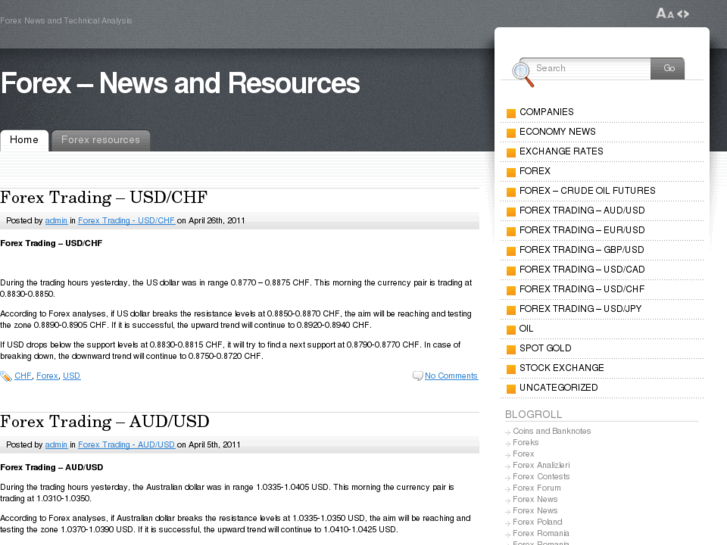The width and height of the screenshot is (727, 545).
Task: Click the Forex News and Technical Analysis tagline
Action: tap(66, 21)
